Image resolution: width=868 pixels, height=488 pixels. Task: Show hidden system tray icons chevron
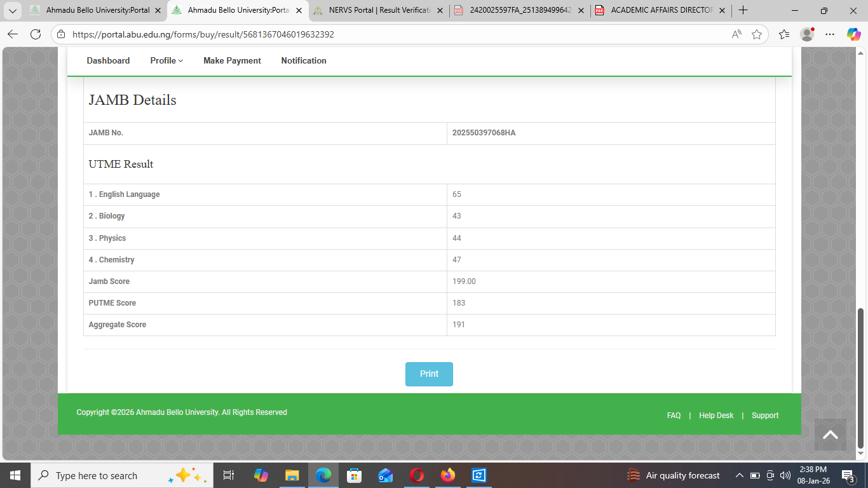click(739, 475)
